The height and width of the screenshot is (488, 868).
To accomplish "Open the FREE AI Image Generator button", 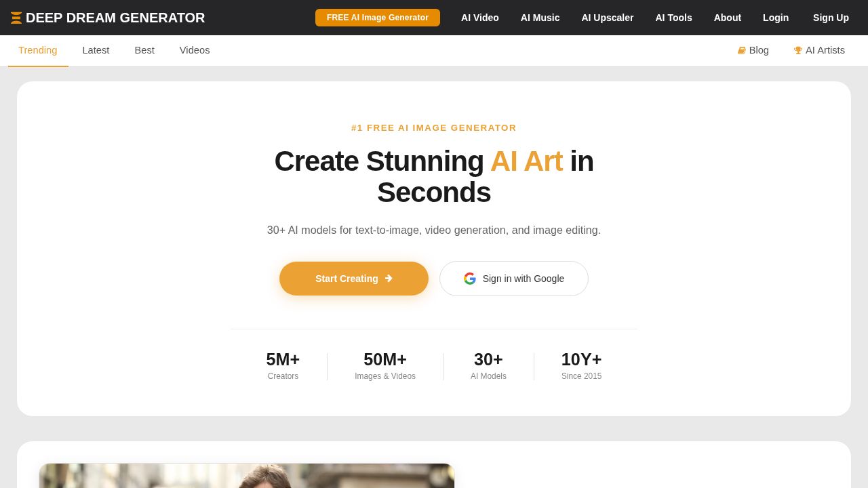I will 378,18.
